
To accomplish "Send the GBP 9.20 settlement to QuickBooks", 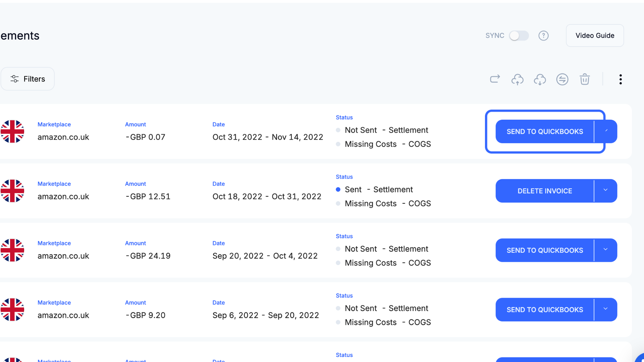I will 545,309.
